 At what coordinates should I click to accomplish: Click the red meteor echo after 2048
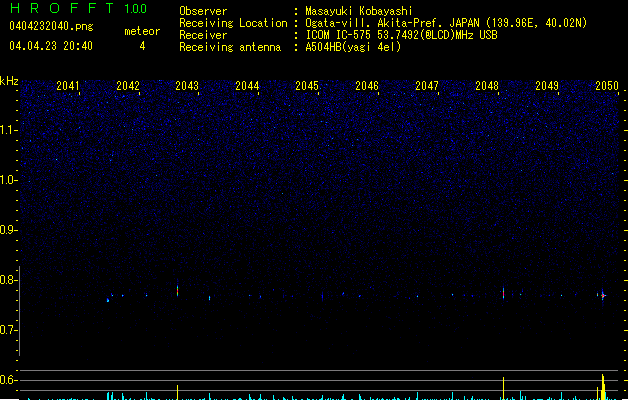click(503, 292)
